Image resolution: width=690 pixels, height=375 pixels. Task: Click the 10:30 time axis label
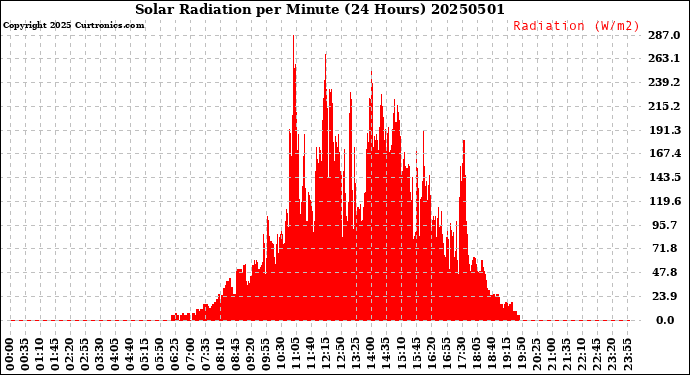click(x=280, y=355)
